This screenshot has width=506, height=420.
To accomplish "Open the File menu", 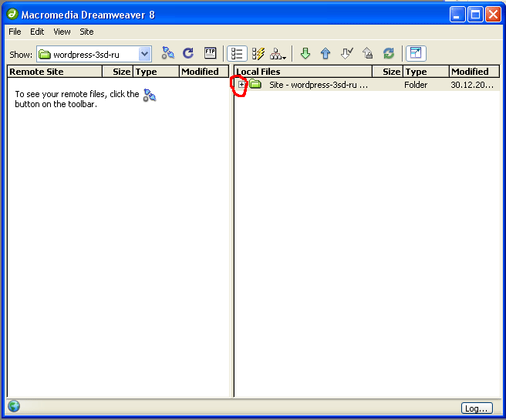I will 15,32.
